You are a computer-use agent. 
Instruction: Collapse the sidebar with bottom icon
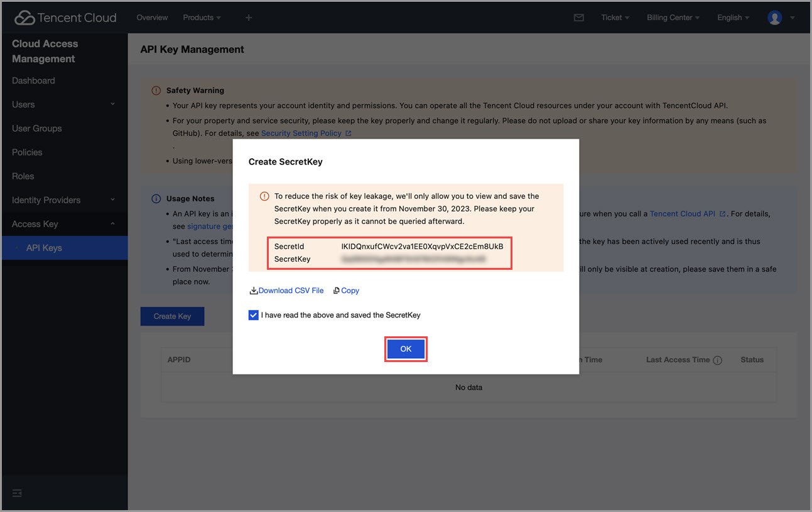point(17,493)
